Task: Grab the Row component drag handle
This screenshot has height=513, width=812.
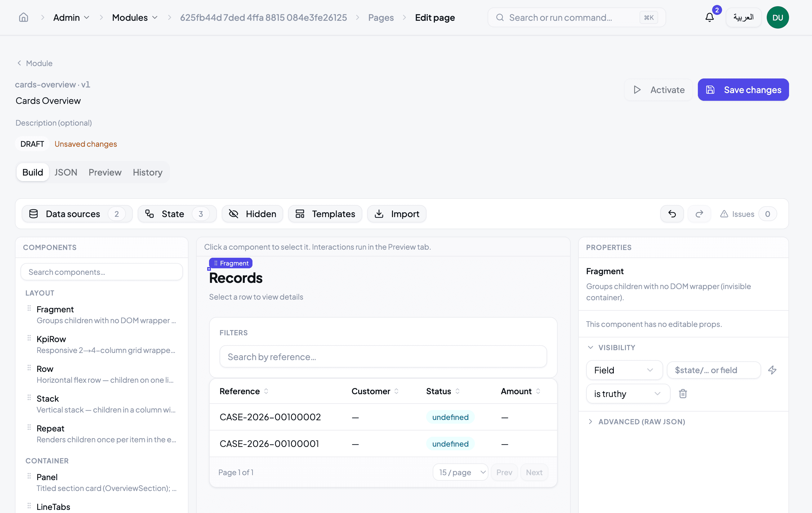Action: click(x=29, y=367)
